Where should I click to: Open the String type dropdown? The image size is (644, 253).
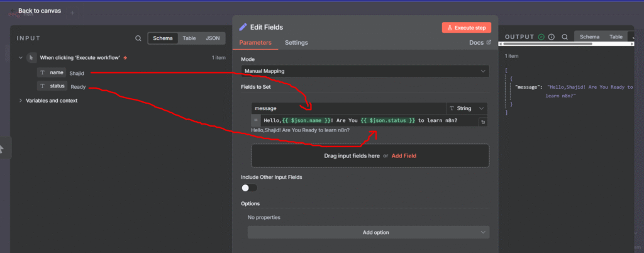pyautogui.click(x=467, y=108)
